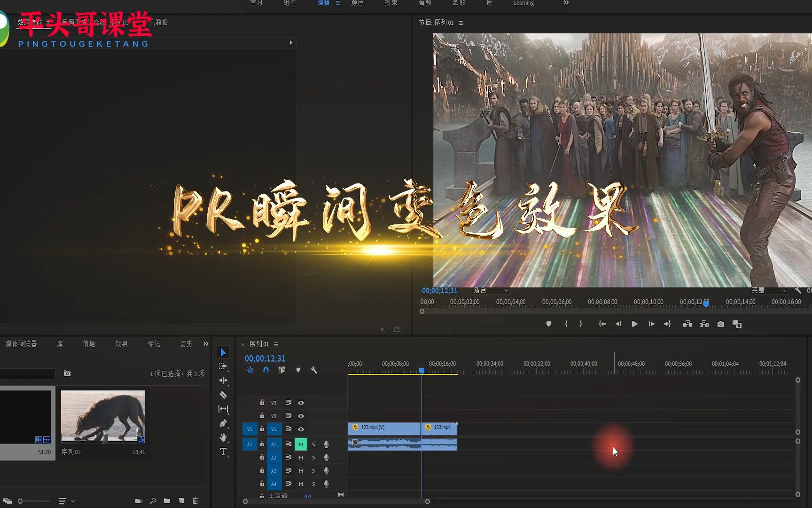Unmute track A1 with M button
The height and width of the screenshot is (508, 812).
(301, 444)
